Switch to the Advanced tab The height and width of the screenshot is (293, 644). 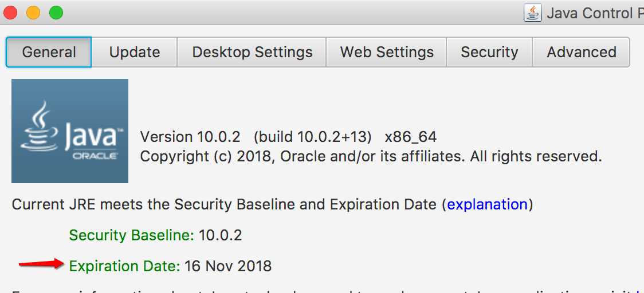click(581, 52)
